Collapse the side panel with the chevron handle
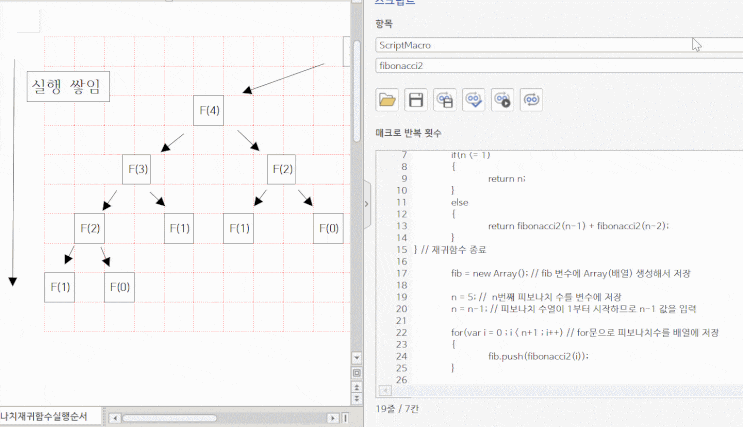Viewport: 743px width, 427px height. click(x=367, y=204)
